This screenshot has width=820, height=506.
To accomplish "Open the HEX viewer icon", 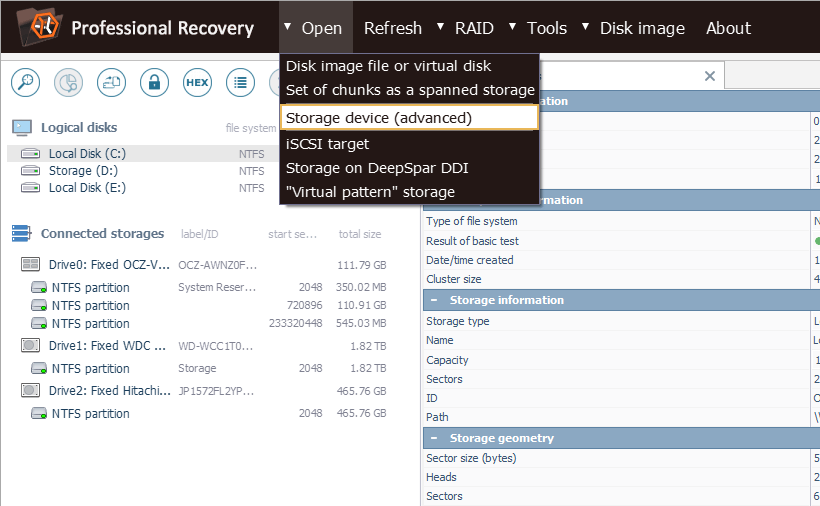I will coord(197,82).
